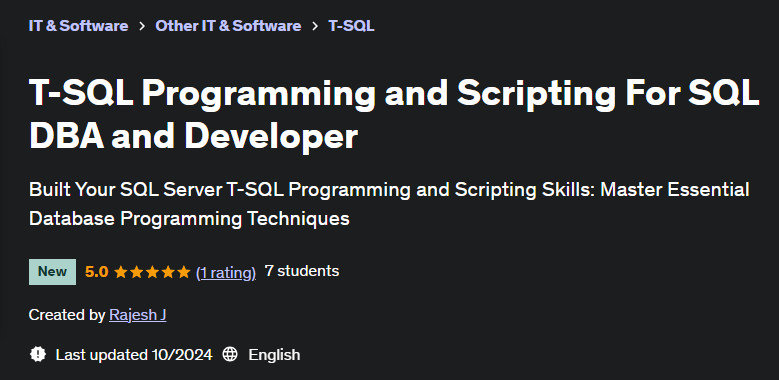Click the chevron before T-SQL breadcrumb

315,26
